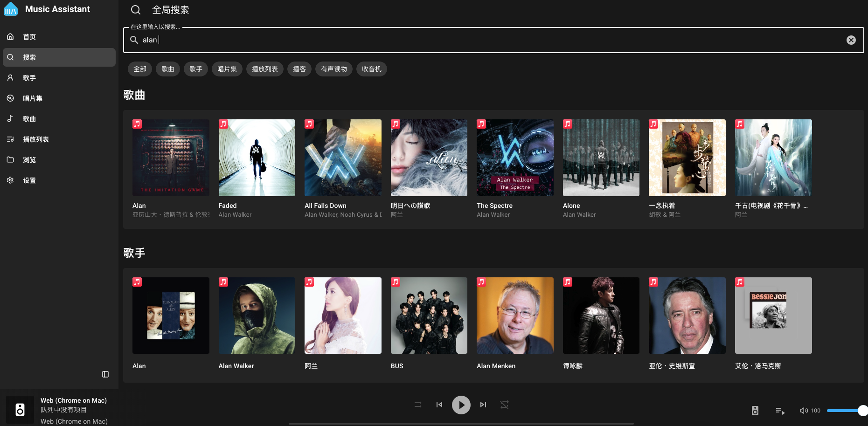The image size is (868, 426).
Task: Open the 阿兰 artist photo
Action: [343, 316]
